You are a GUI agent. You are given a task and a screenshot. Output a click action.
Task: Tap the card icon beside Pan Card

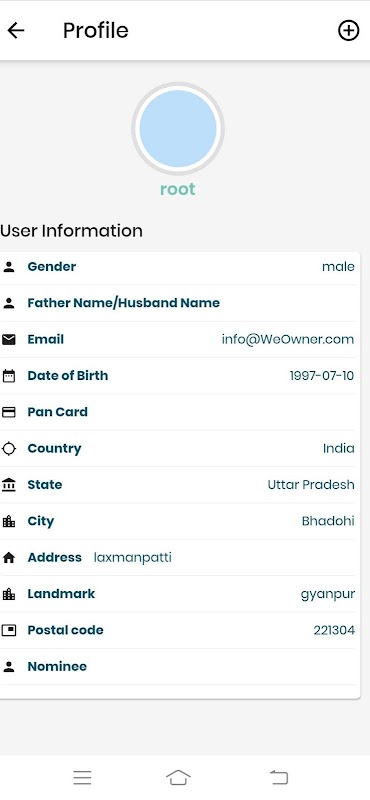point(9,412)
